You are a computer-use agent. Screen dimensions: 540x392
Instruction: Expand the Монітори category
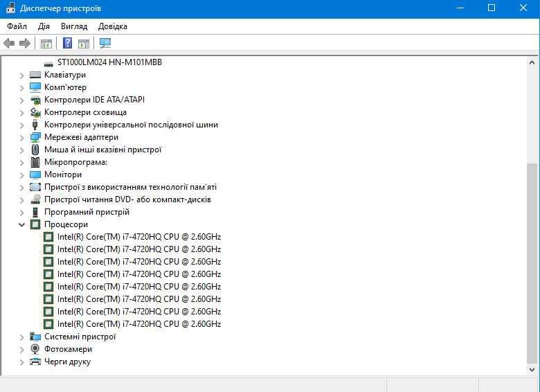click(21, 175)
